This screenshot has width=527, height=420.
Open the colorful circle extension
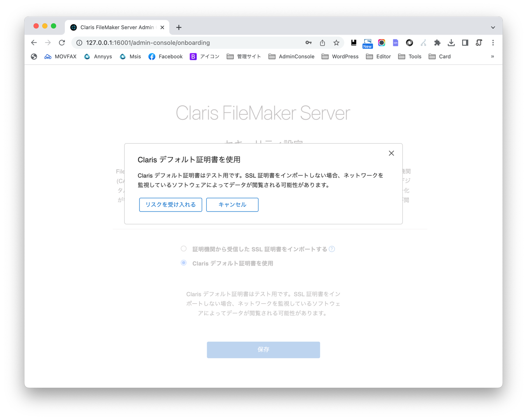point(382,43)
